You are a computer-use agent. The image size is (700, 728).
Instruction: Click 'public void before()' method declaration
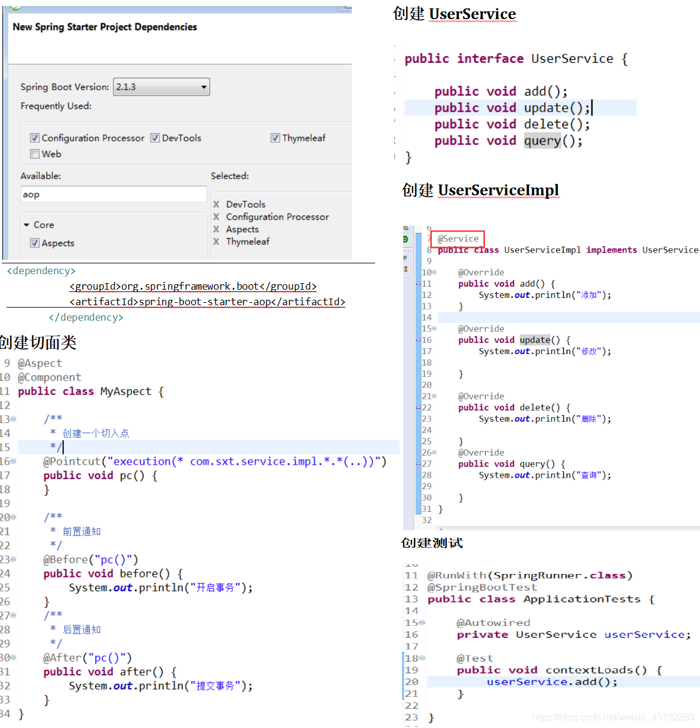[113, 573]
